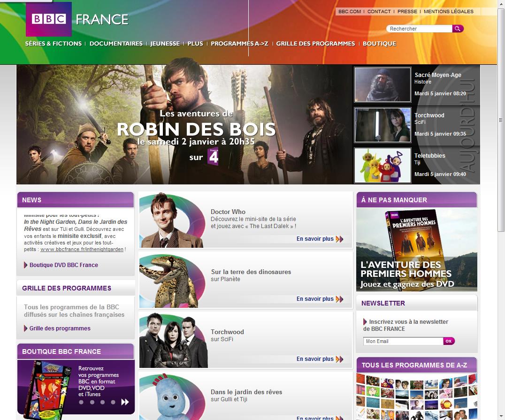Click the Boutique DVD cover image

point(47,390)
